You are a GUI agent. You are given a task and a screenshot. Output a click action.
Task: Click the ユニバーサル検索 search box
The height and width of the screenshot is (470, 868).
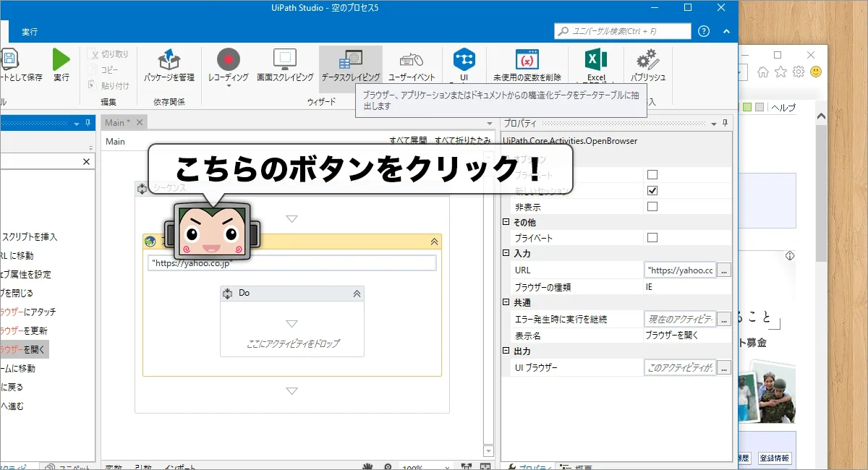(x=623, y=31)
